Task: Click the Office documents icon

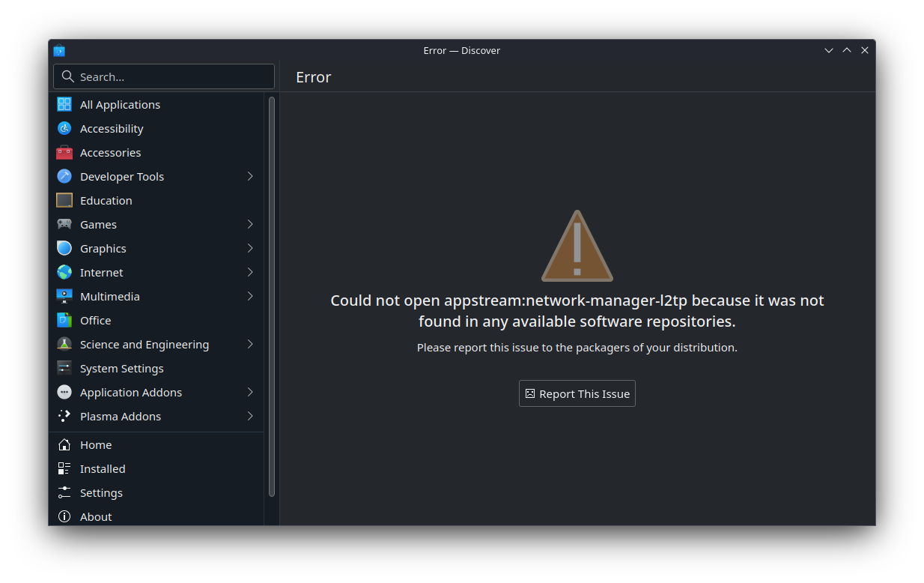Action: click(x=64, y=320)
